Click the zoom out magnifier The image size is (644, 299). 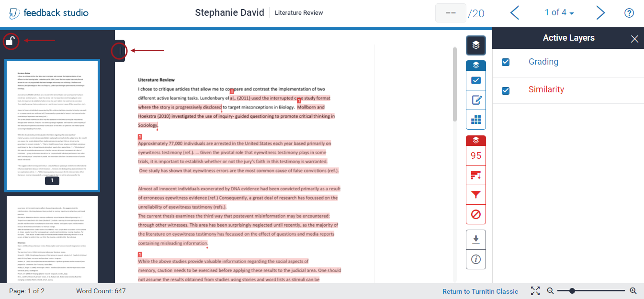click(x=551, y=291)
